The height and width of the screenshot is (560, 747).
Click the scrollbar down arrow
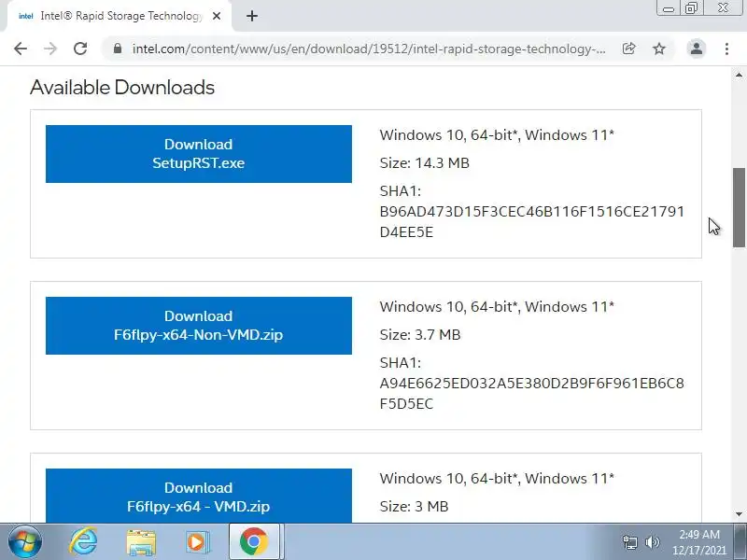(739, 514)
